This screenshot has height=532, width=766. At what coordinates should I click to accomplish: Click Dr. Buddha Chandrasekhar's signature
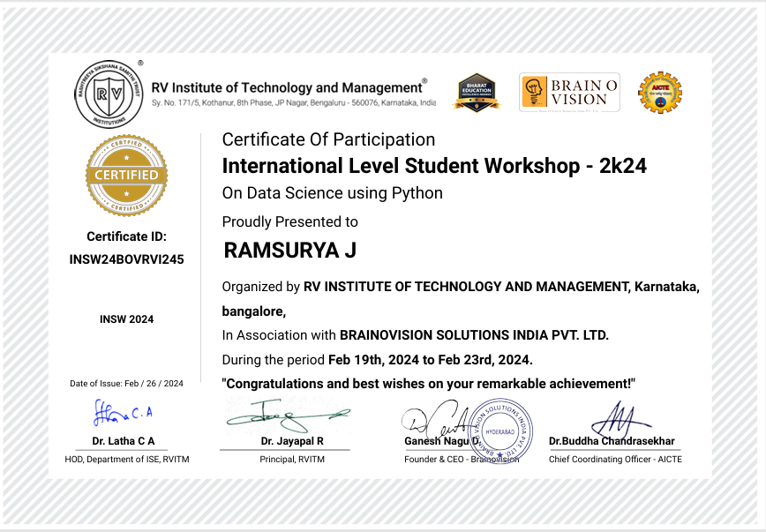coord(620,420)
